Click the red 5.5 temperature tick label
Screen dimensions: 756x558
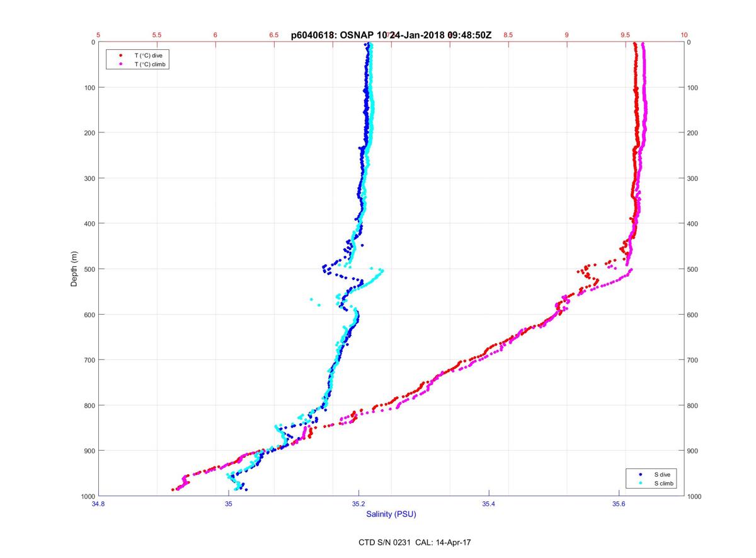click(x=157, y=35)
